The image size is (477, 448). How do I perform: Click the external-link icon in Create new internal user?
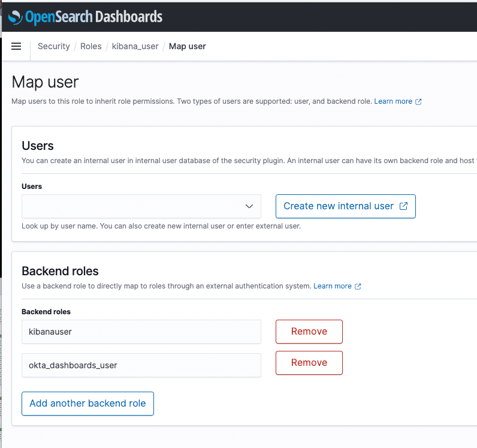click(403, 206)
